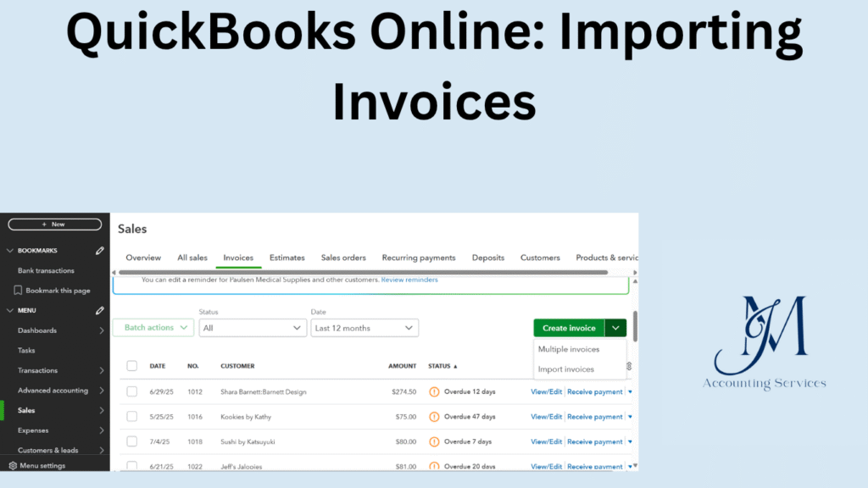The image size is (868, 488).
Task: Collapse the BOOKMARKS section
Action: point(10,251)
